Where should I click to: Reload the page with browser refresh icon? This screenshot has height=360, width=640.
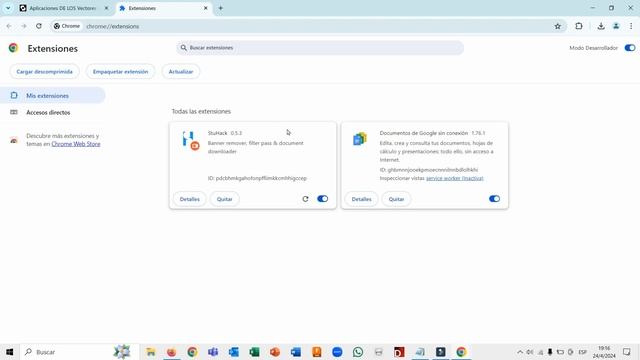(x=39, y=26)
